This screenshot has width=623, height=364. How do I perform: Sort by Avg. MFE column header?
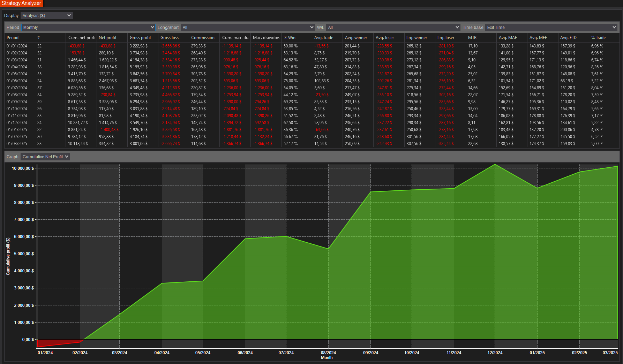point(542,38)
